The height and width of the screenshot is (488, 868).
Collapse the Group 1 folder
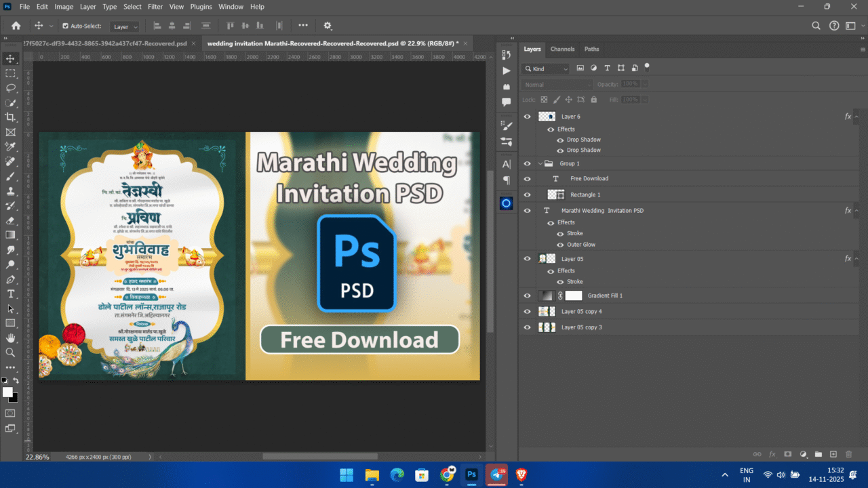(541, 163)
